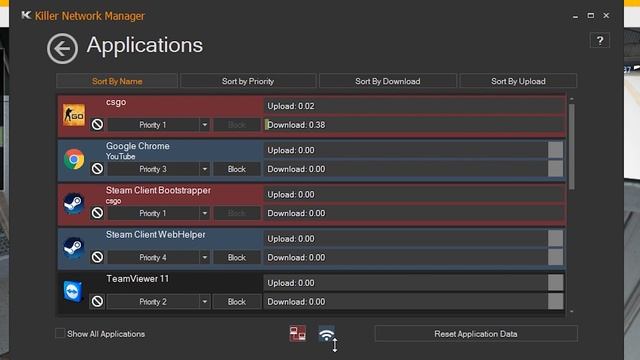Viewport: 640px width, 360px height.
Task: Click the Upload limit handle for Google Chrome
Action: coord(555,150)
